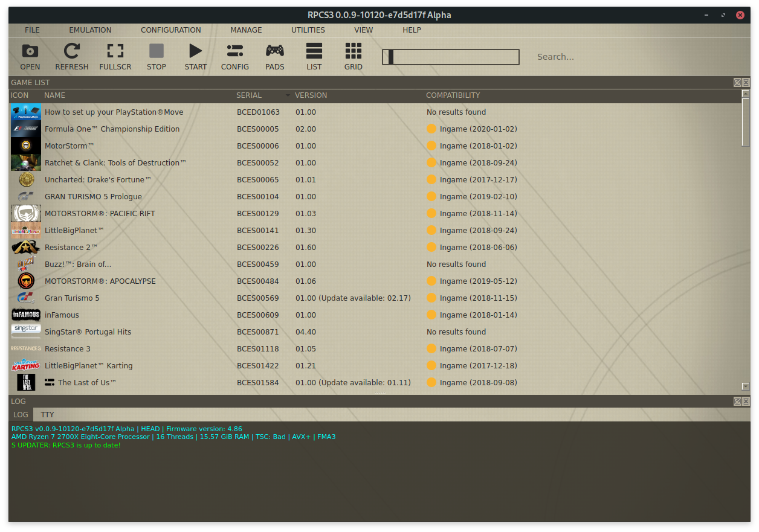Switch to the TTY tab
Image resolution: width=759 pixels, height=532 pixels.
tap(47, 415)
